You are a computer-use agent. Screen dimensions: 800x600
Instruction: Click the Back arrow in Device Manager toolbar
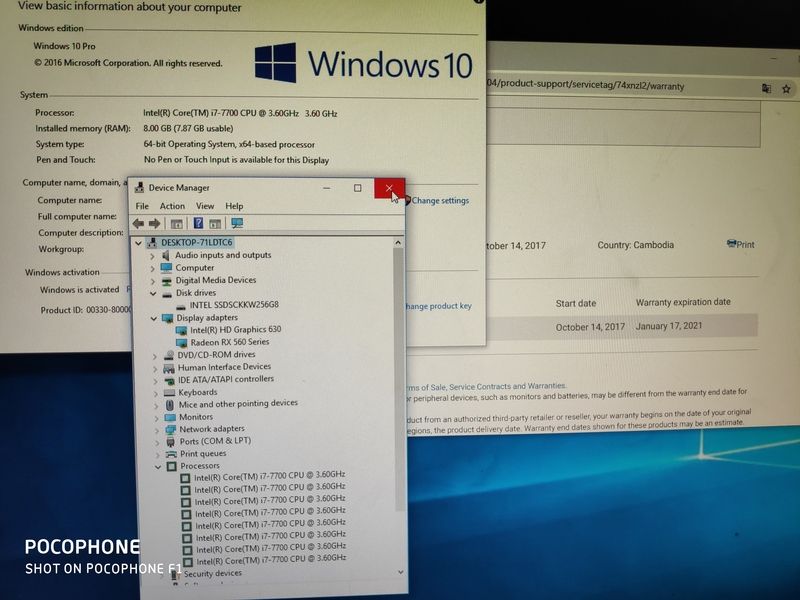[138, 223]
